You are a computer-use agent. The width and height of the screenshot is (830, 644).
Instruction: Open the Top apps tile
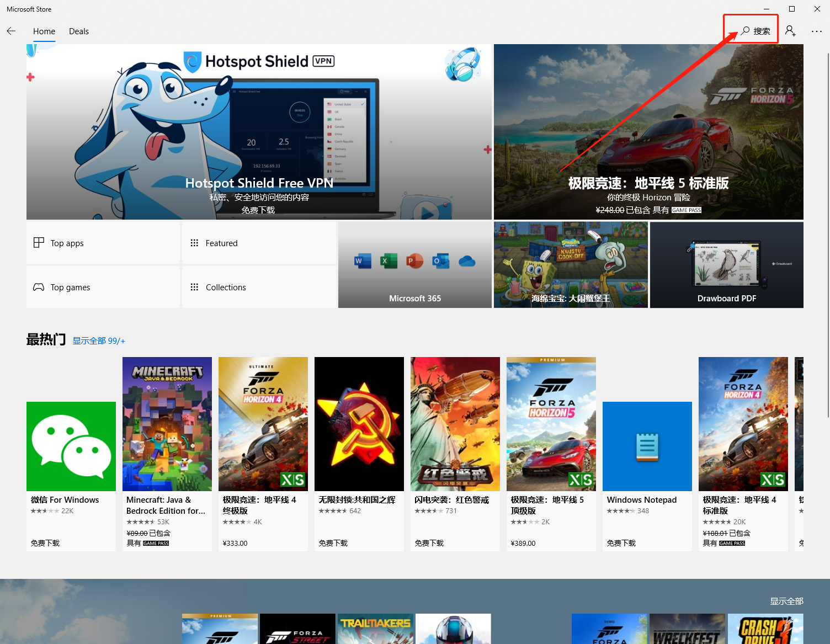[x=103, y=243]
